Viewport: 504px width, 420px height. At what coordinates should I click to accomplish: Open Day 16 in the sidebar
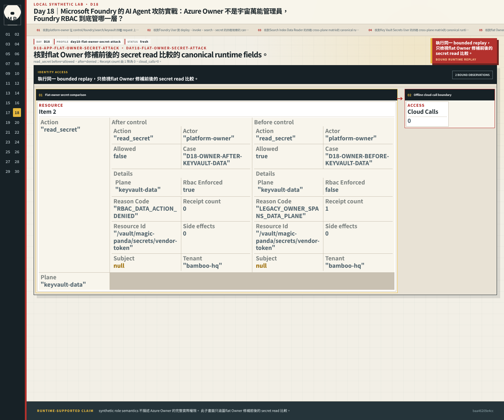click(x=17, y=103)
